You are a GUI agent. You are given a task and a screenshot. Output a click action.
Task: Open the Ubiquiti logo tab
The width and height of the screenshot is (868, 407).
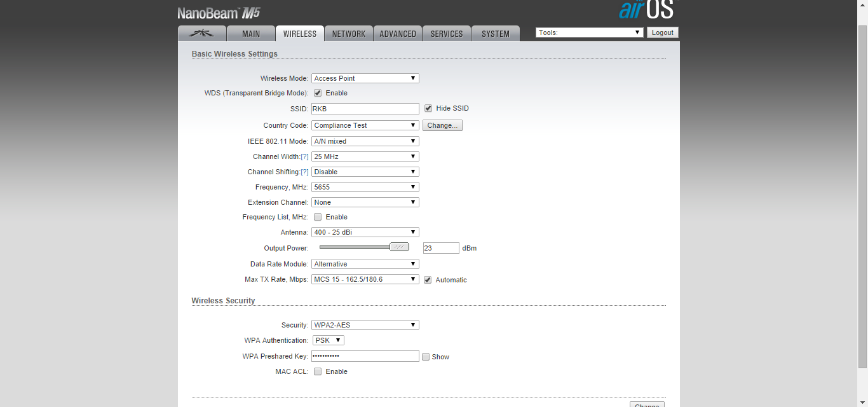pyautogui.click(x=201, y=34)
